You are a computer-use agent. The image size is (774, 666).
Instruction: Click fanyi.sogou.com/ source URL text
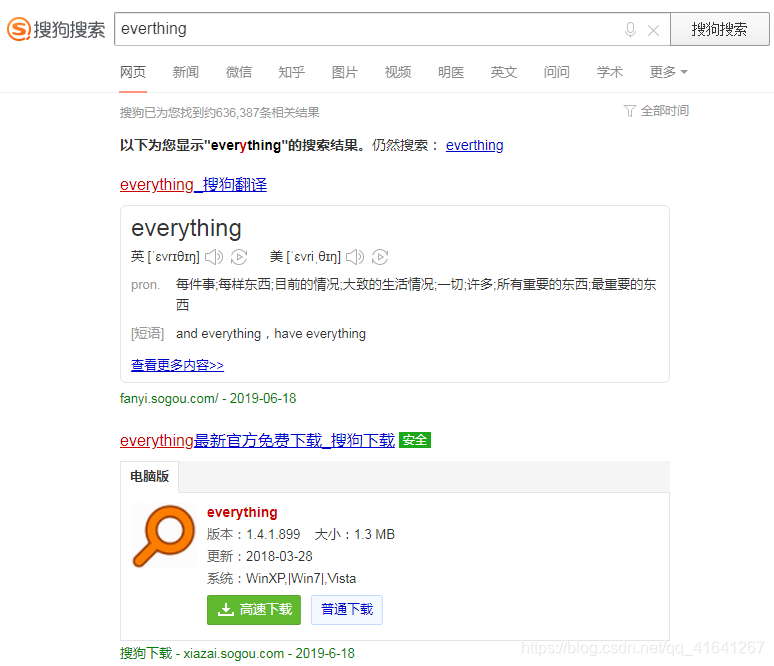point(169,398)
